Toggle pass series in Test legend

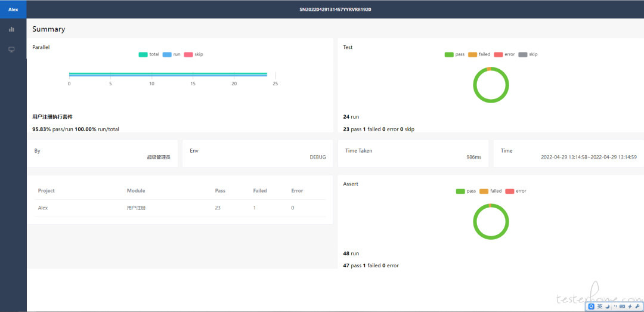pos(454,54)
